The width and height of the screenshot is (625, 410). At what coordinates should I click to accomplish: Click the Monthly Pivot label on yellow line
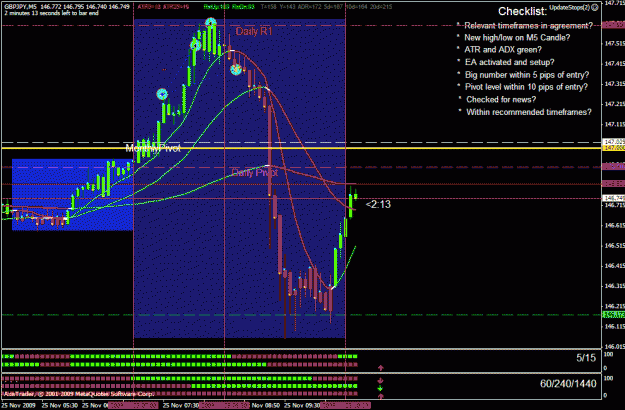click(x=153, y=148)
